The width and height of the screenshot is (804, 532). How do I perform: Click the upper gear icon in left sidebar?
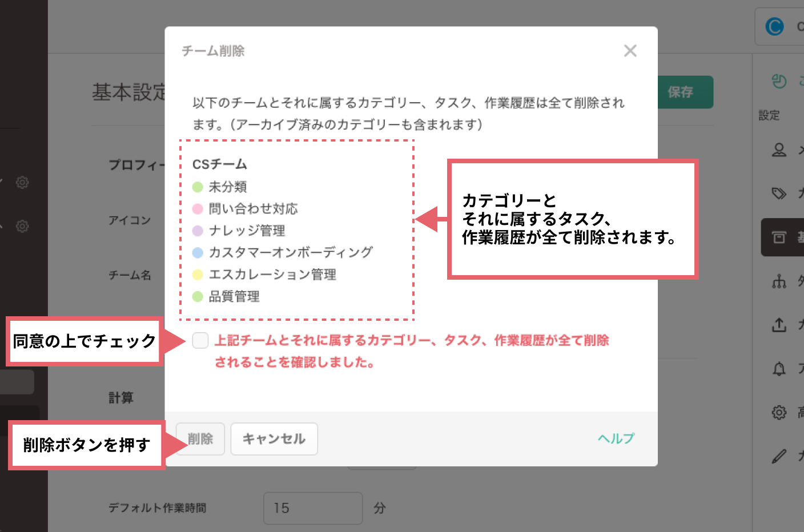tap(22, 183)
